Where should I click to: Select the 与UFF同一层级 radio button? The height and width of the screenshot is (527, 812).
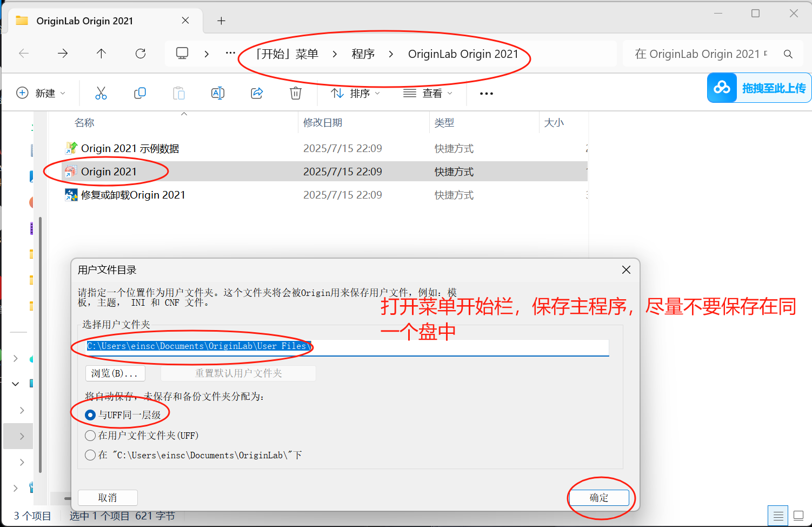(90, 415)
